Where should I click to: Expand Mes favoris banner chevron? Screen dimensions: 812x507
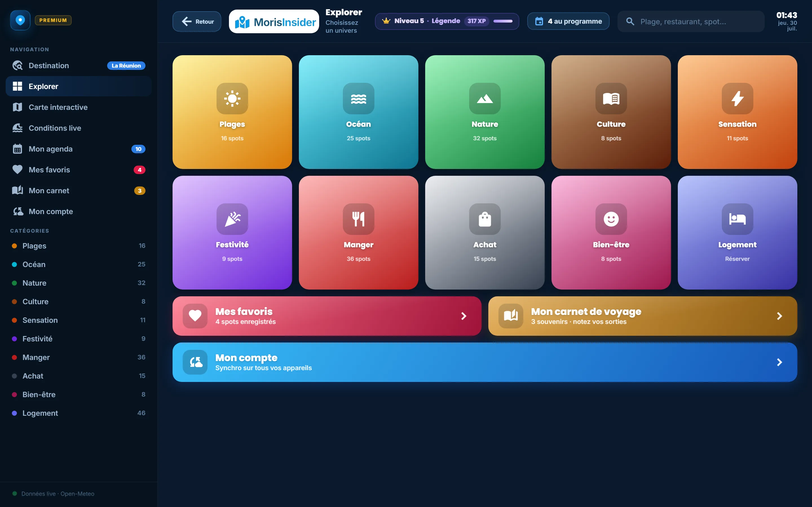tap(464, 316)
